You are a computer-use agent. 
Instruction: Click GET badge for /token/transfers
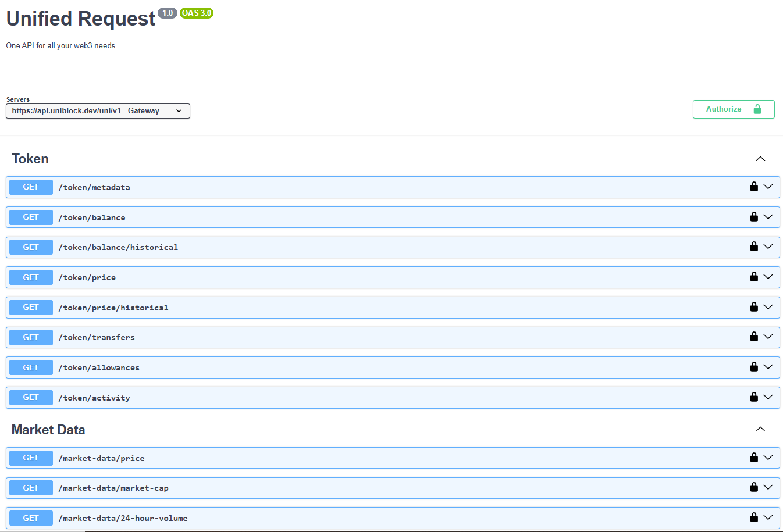click(31, 337)
